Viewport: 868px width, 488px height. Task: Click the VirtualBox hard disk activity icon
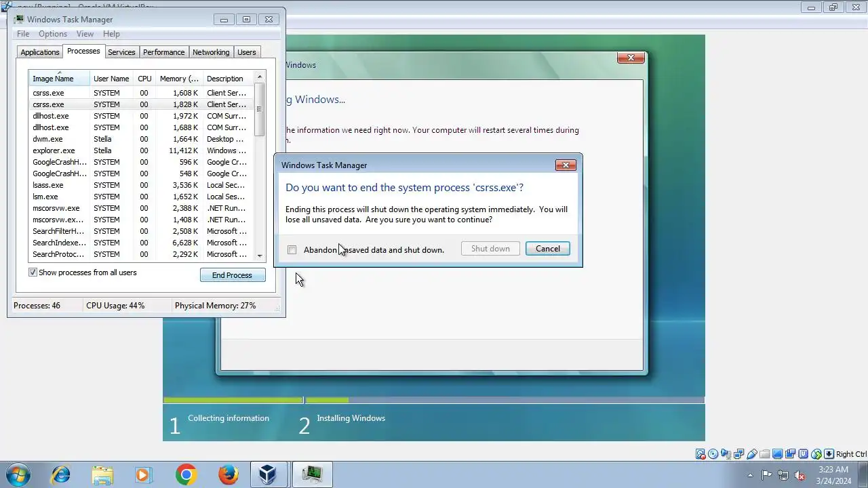point(701,454)
